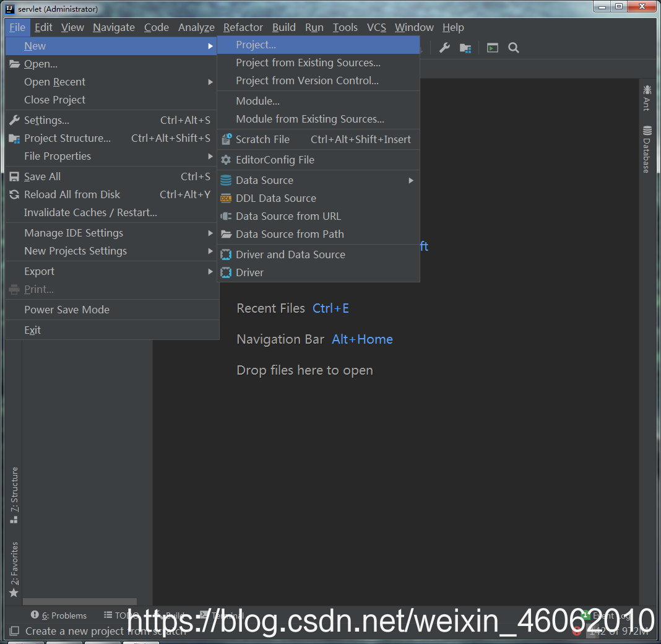The height and width of the screenshot is (644, 661).
Task: Expand New Projects Settings submenu
Action: pyautogui.click(x=111, y=251)
